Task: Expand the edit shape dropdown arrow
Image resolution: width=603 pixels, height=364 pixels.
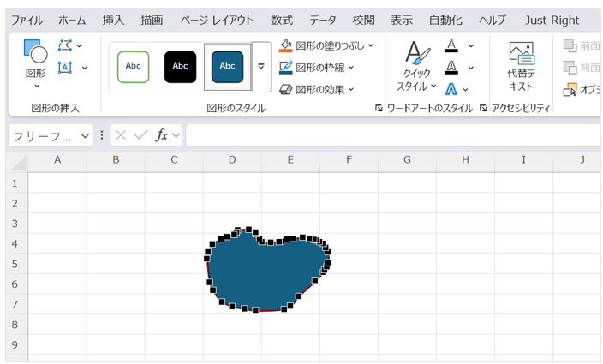Action: 79,45
